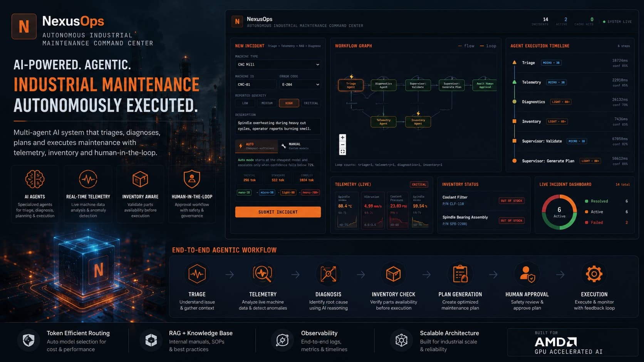Screen dimensions: 644x362
Task: Select the heavy-70B+ model chip
Action: coord(310,192)
